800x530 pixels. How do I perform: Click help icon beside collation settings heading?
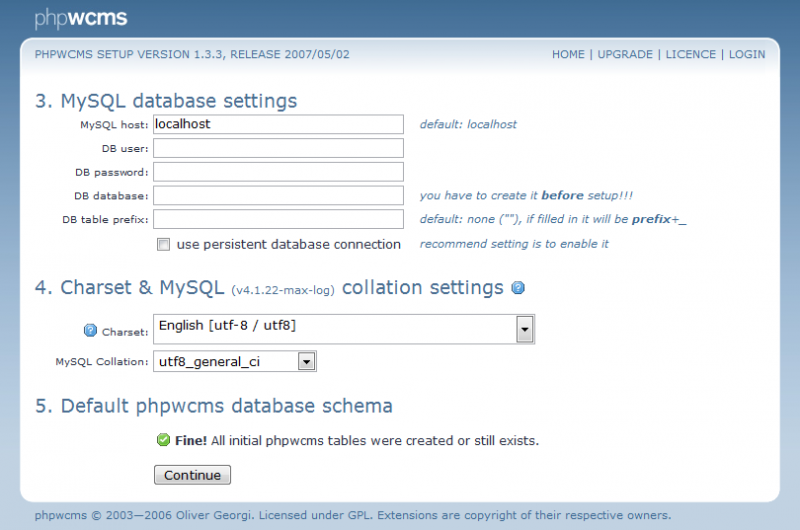(x=518, y=288)
